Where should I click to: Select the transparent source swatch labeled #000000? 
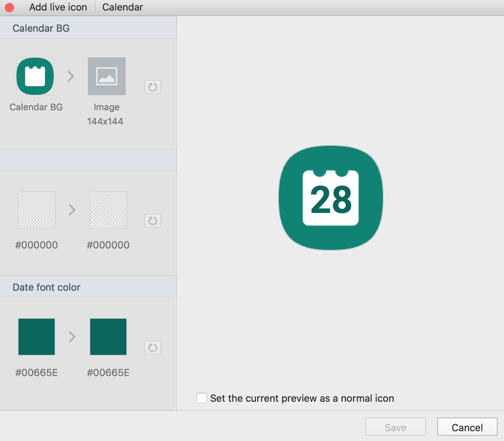pyautogui.click(x=36, y=210)
